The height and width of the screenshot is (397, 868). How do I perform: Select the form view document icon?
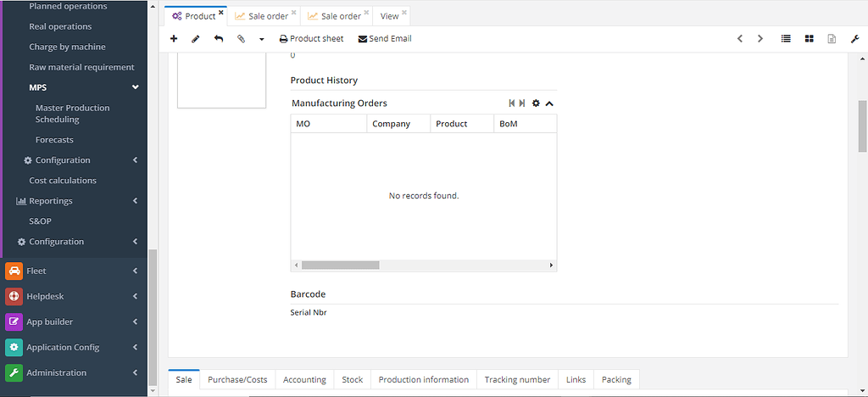pos(832,39)
